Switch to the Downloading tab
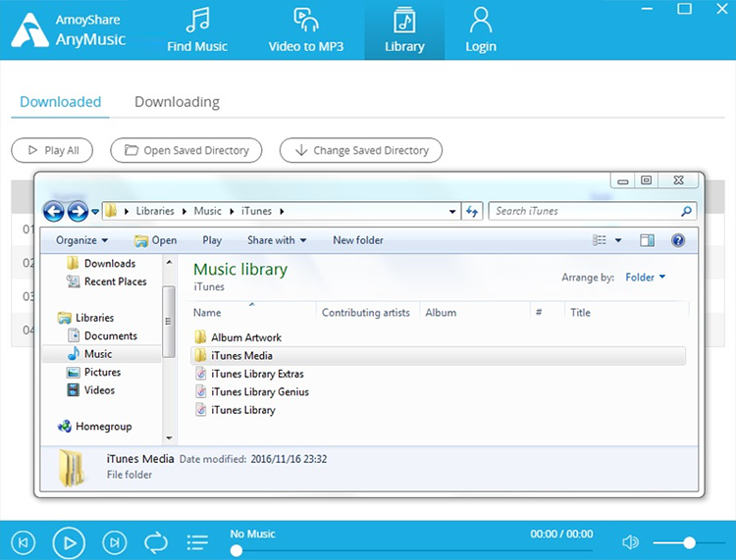Image resolution: width=736 pixels, height=560 pixels. 177,102
